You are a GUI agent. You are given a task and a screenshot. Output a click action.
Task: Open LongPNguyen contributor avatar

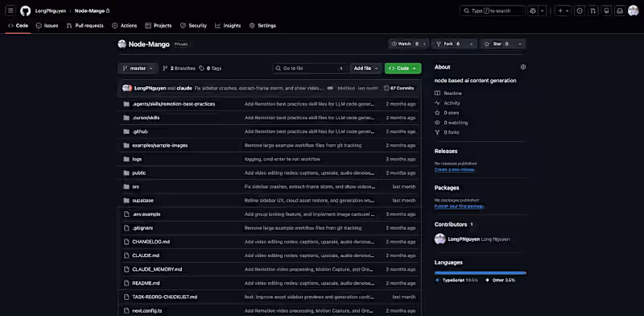pyautogui.click(x=440, y=239)
